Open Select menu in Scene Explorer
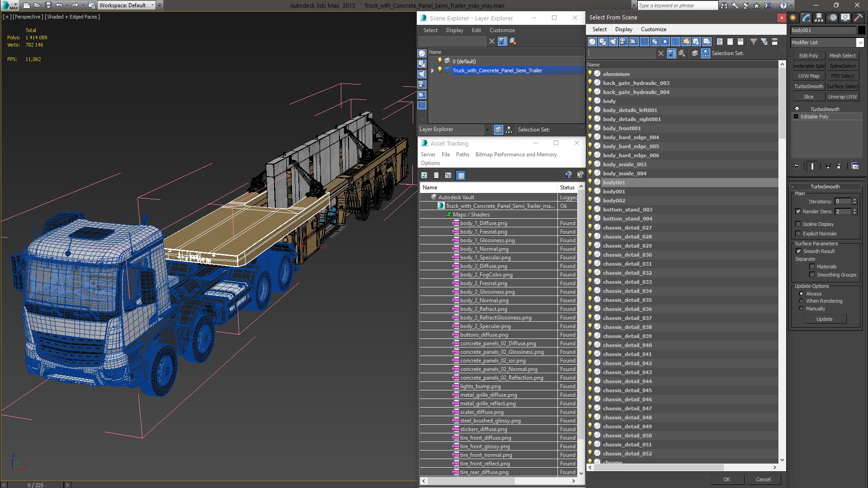The width and height of the screenshot is (868, 488). tap(430, 30)
